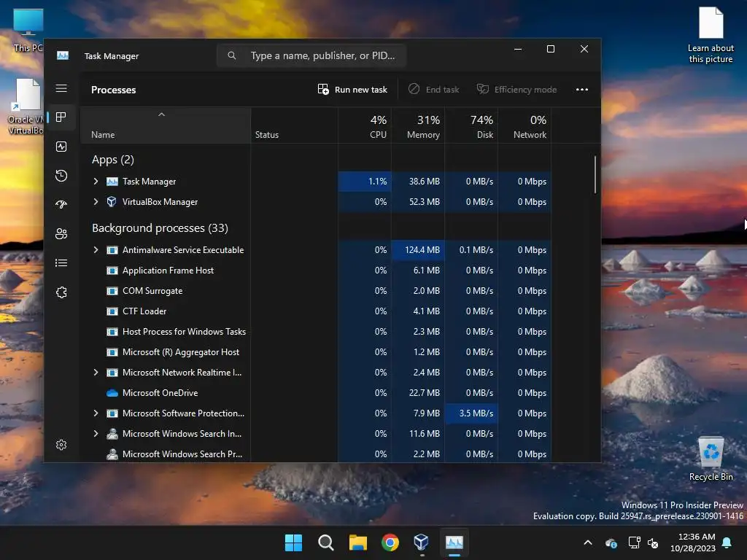Focus the name, publisher, or PID search box

coord(311,55)
